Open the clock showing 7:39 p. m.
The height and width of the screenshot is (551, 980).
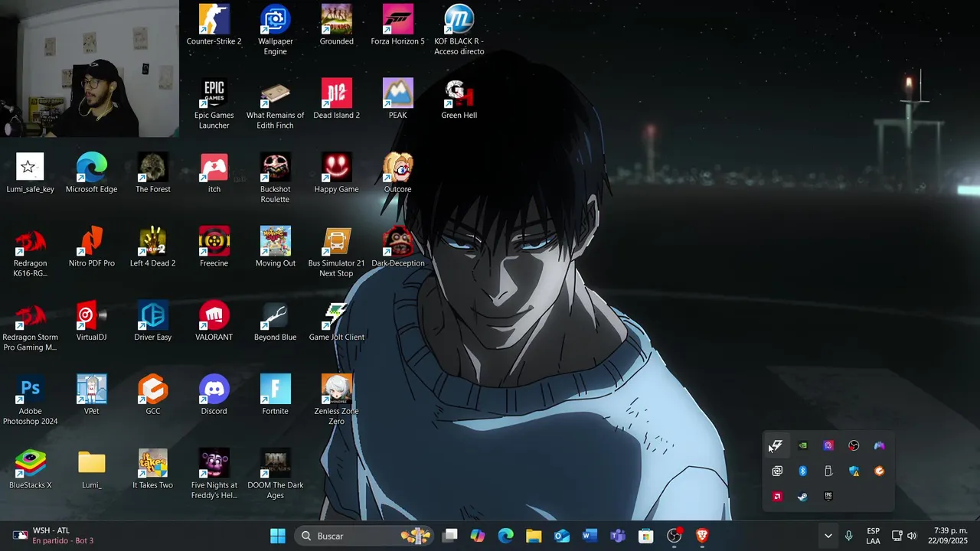(x=948, y=536)
